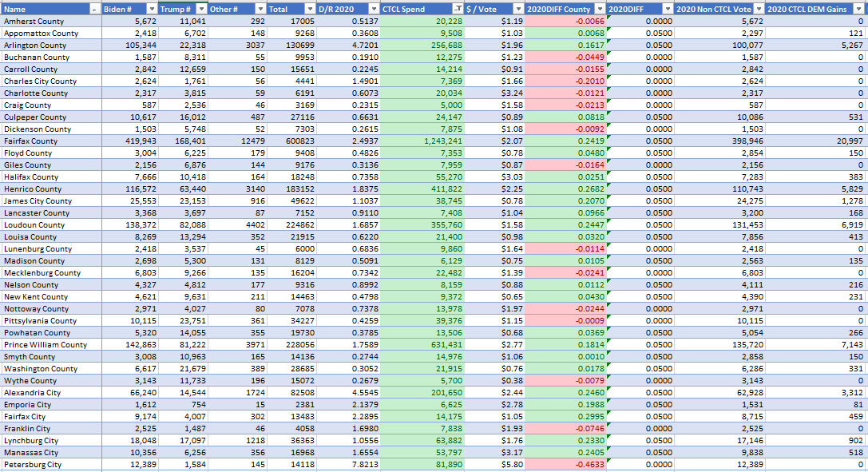
Task: Click New Kent County's $0.65 cell
Action: [x=494, y=297]
